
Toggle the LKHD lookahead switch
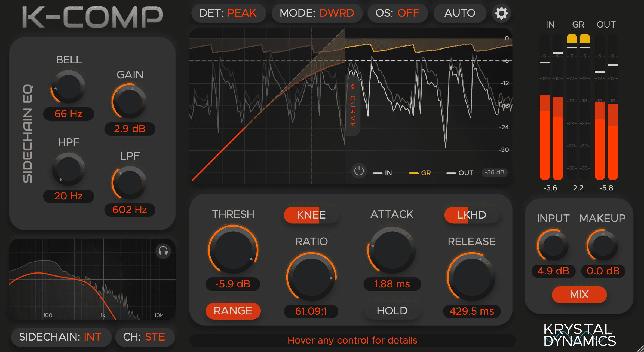472,215
